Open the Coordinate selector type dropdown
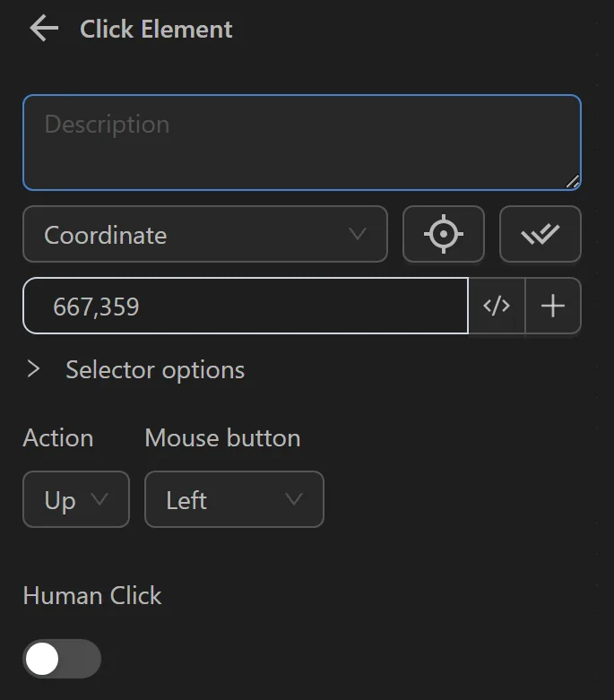 coord(204,235)
